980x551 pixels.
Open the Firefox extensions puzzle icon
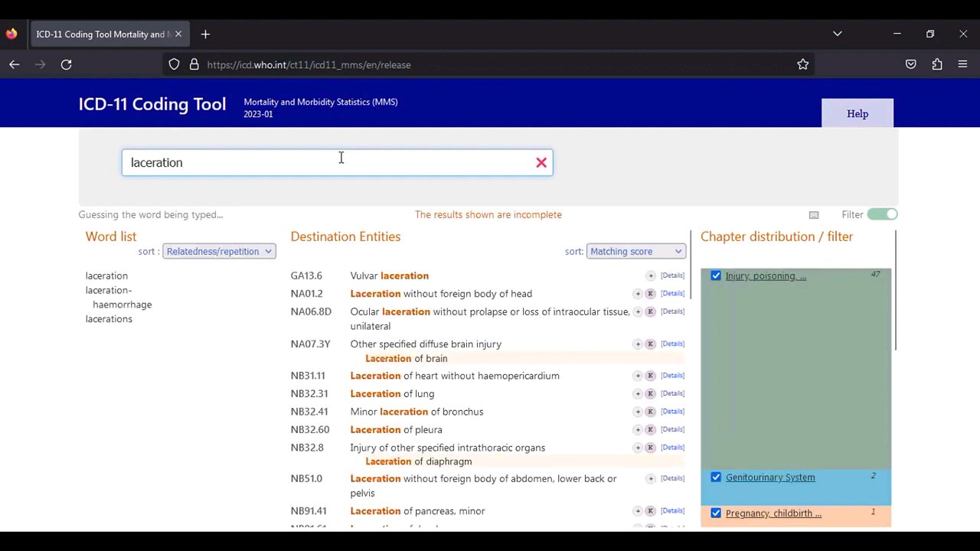point(937,65)
